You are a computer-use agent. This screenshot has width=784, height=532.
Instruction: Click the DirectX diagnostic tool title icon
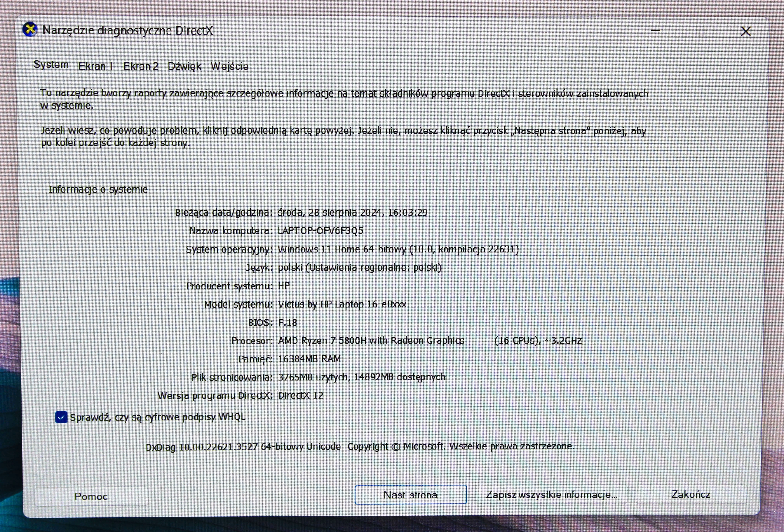click(30, 30)
